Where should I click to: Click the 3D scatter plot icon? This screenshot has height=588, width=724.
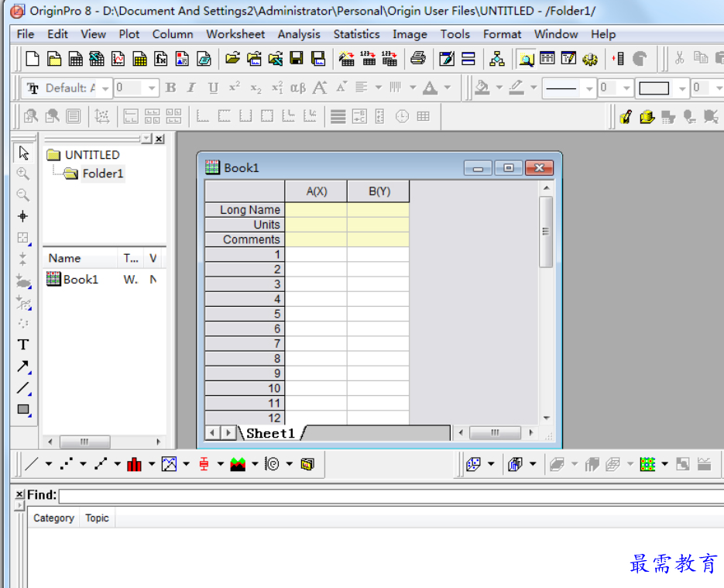[474, 464]
